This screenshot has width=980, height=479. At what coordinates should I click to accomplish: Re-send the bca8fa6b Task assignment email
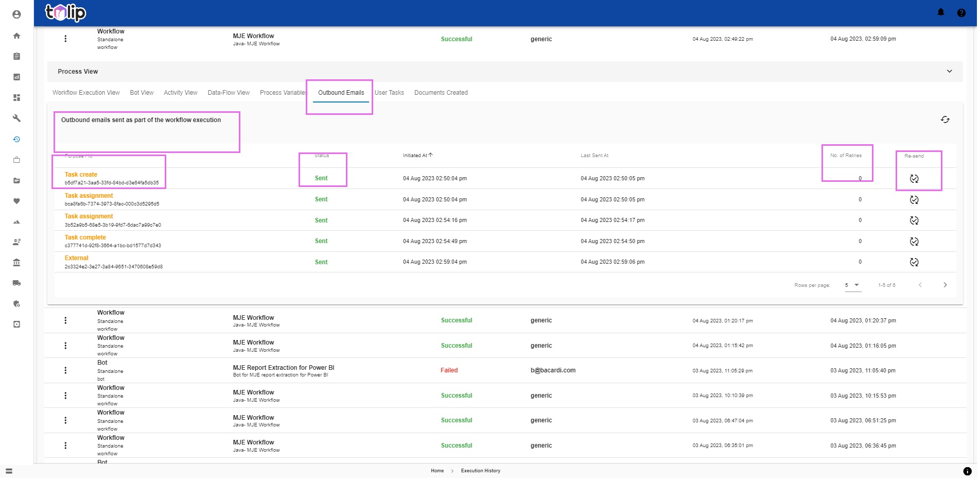click(914, 200)
